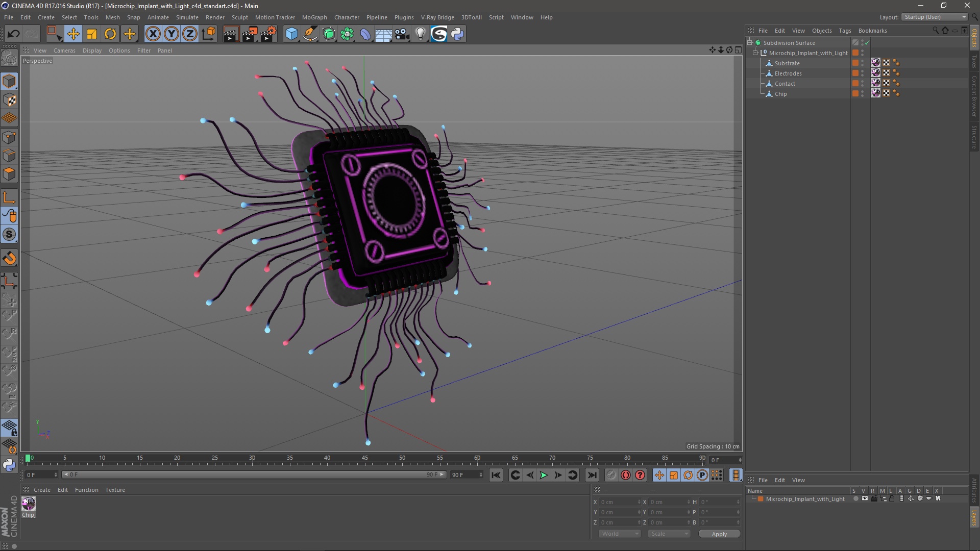Click the X position input field
980x551 pixels.
click(x=620, y=502)
